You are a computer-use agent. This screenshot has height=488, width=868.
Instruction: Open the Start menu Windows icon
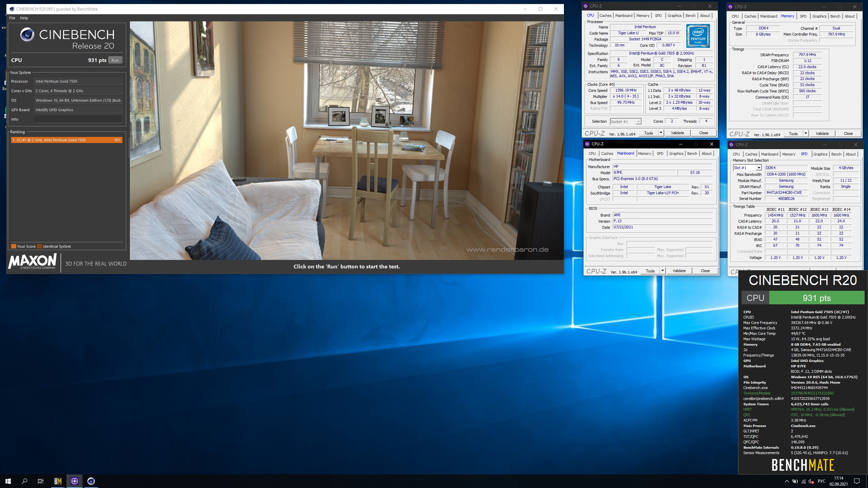tap(8, 481)
